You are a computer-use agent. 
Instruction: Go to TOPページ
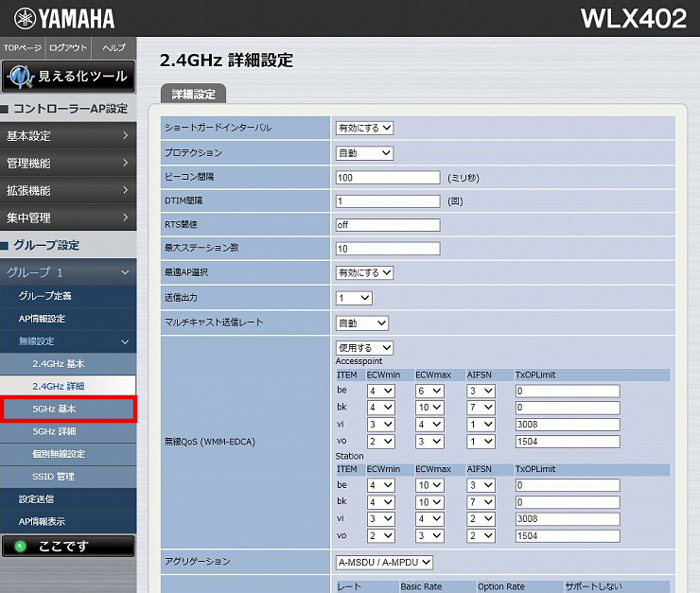(x=23, y=47)
